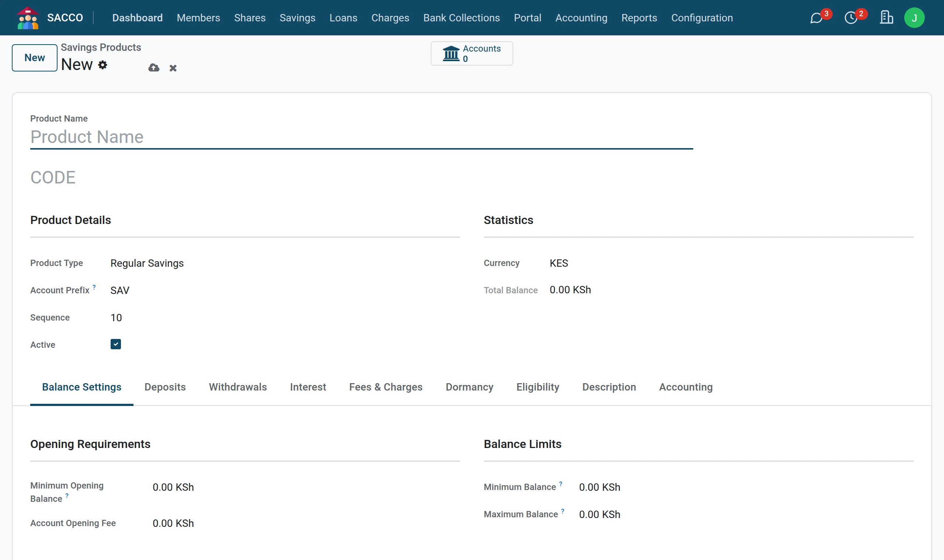Switch to the Description tab
944x560 pixels.
coord(609,387)
